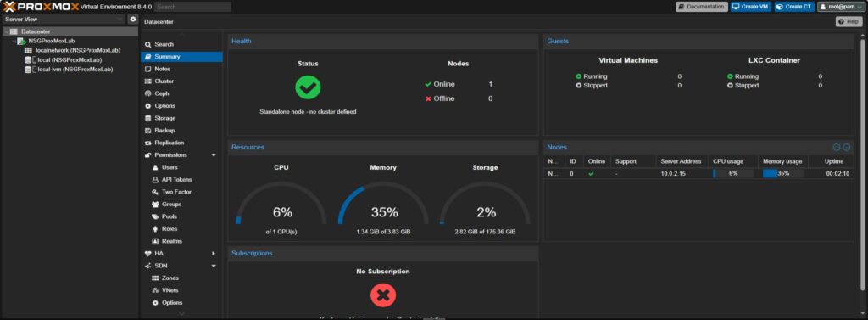Click LXC Container Stopped status icon
Image resolution: width=868 pixels, height=320 pixels.
[730, 86]
